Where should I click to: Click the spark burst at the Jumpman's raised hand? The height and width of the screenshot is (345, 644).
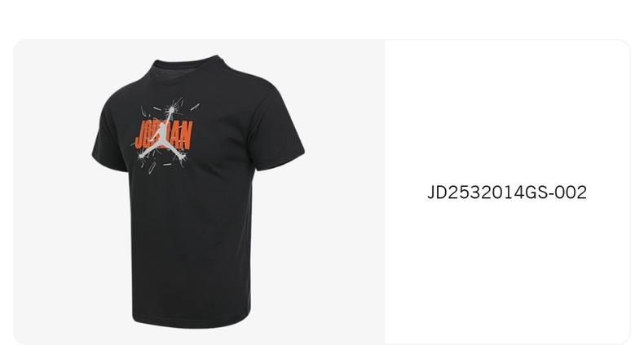pos(171,109)
